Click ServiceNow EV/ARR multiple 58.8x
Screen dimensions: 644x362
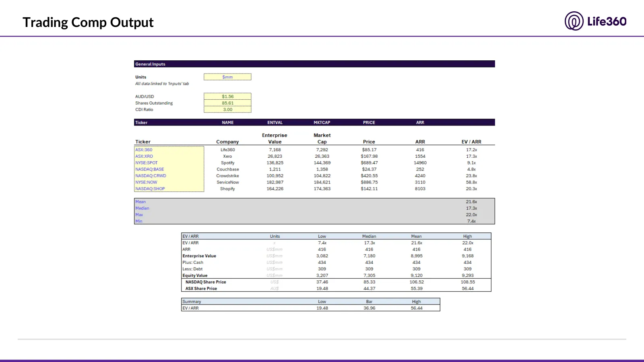pyautogui.click(x=471, y=182)
